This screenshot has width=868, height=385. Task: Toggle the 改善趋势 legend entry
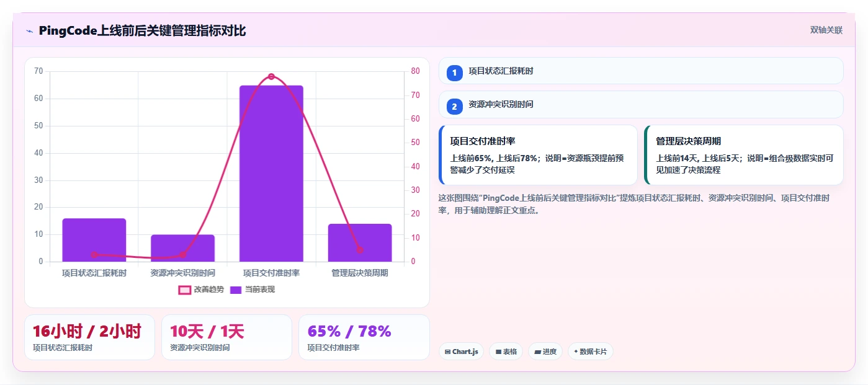(201, 290)
